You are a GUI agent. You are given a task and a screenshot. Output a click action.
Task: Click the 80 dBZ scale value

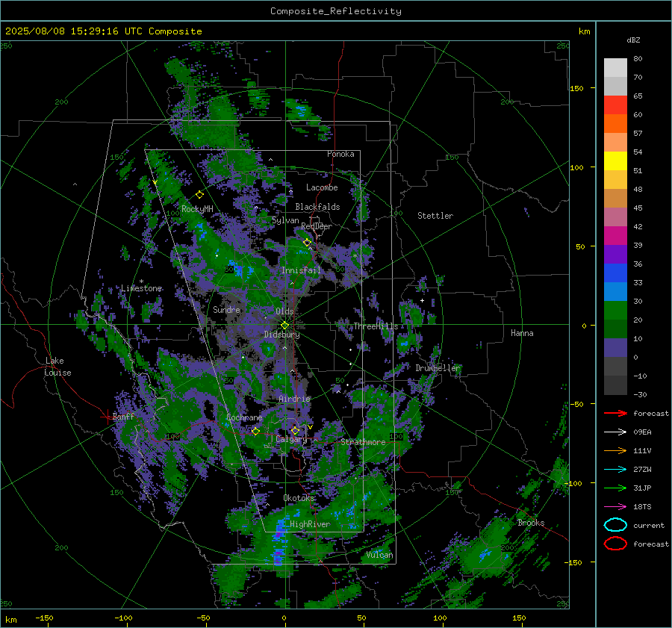638,59
